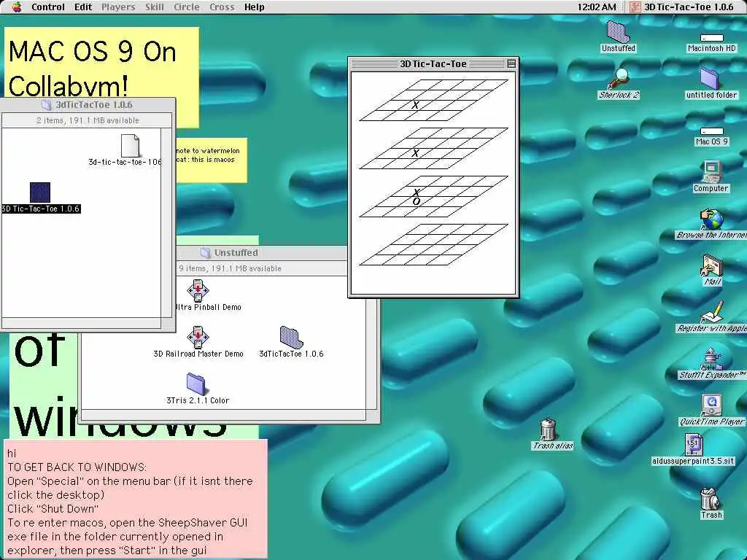Select the 3D Tic-Tac-Toe 1.0.6 application icon
This screenshot has width=747, height=560.
coord(40,192)
